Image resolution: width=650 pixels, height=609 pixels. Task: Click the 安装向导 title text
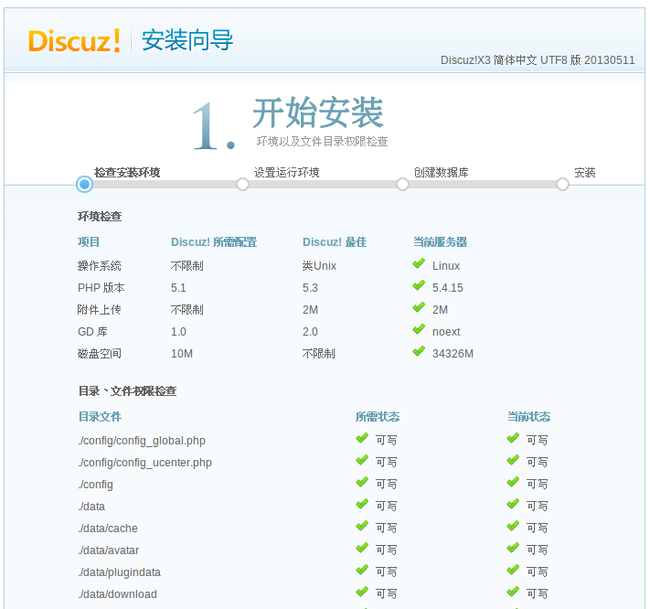(x=187, y=40)
